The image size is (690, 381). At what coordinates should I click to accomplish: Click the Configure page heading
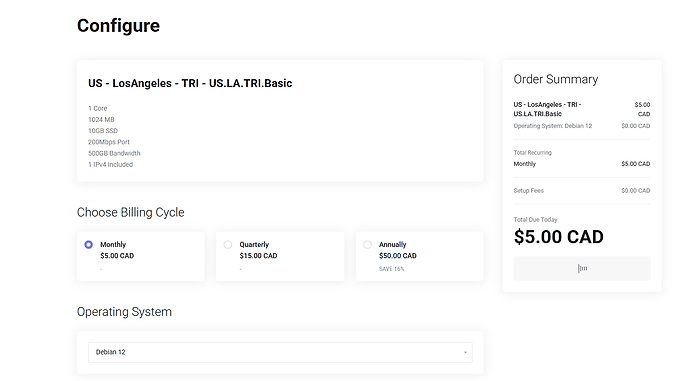tap(118, 26)
